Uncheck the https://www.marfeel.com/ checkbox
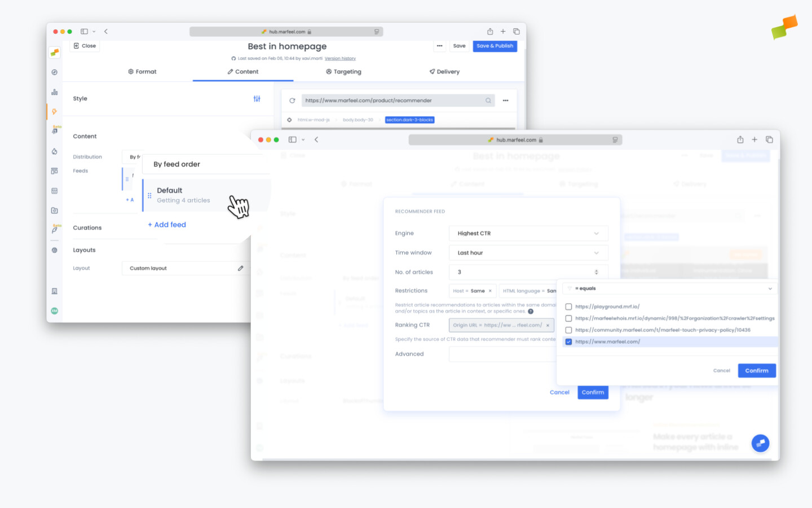The height and width of the screenshot is (508, 812). (568, 341)
